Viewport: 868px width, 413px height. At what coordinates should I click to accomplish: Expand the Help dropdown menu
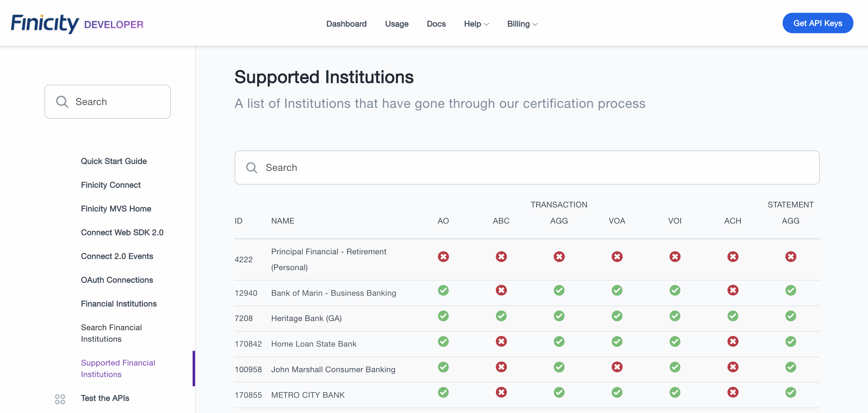pos(476,24)
